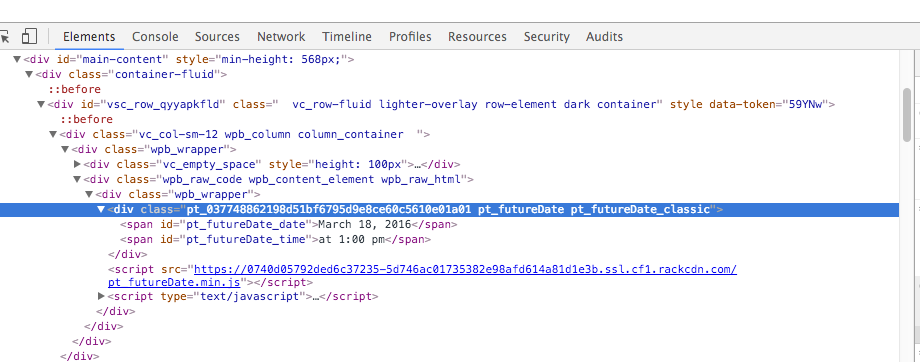Expand the text/javascript script node

click(102, 296)
